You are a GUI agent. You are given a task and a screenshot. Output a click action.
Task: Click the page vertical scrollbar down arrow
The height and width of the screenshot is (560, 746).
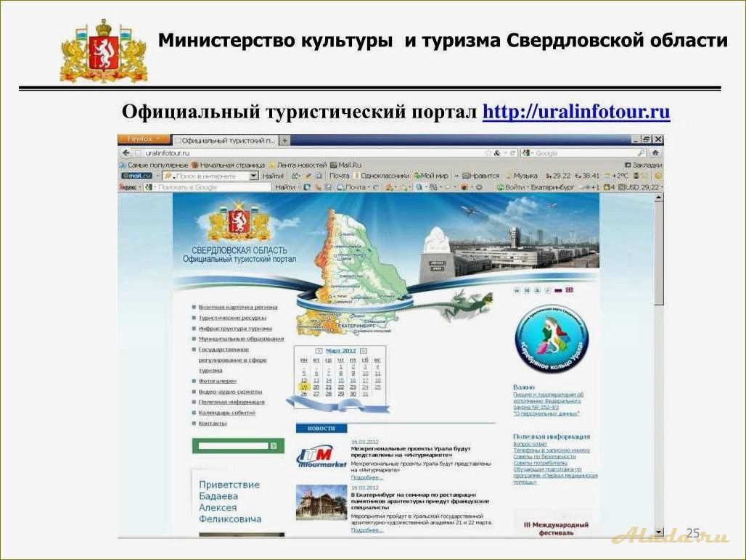click(x=658, y=532)
